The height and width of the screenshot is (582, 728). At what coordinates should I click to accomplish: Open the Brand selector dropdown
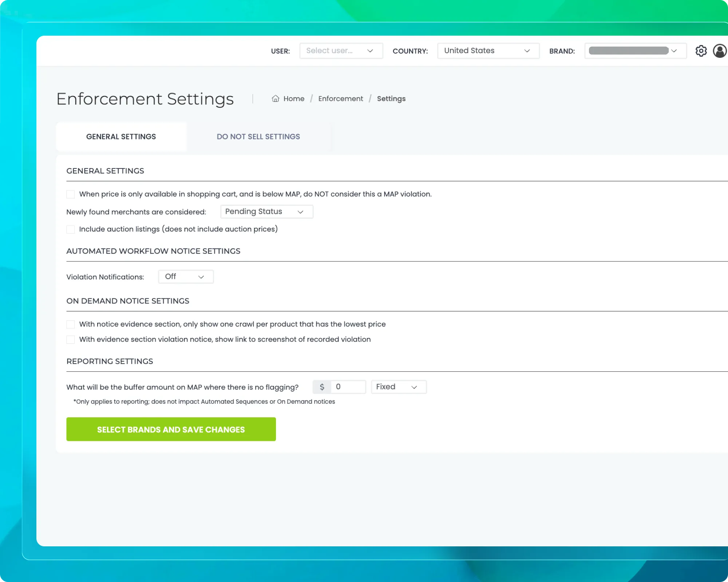coord(635,51)
